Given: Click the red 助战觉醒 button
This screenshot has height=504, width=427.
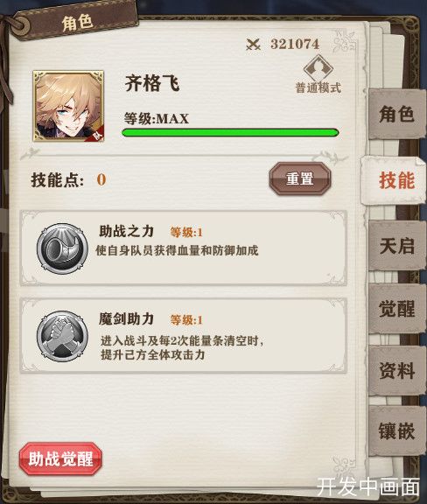Looking at the screenshot, I should (60, 458).
